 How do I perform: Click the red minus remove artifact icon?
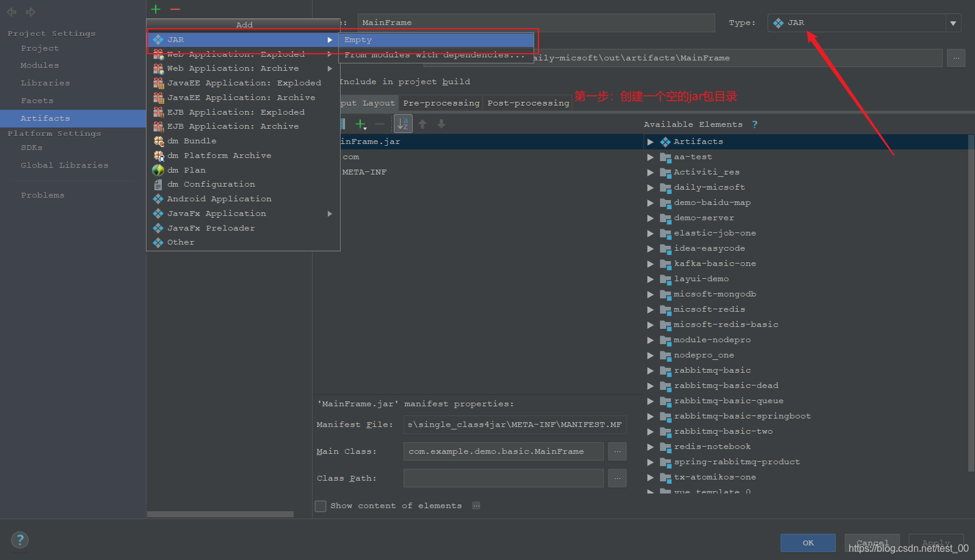(x=175, y=9)
